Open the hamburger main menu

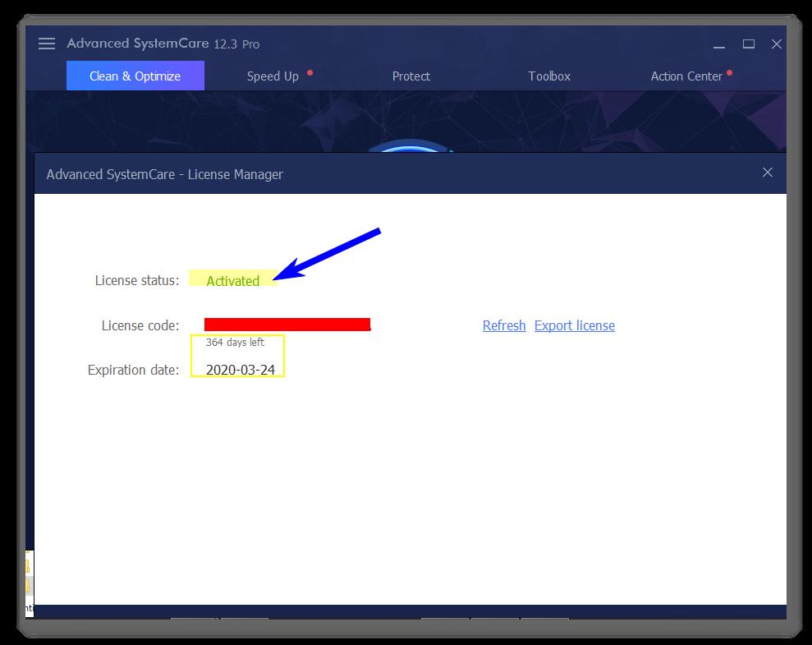[47, 44]
